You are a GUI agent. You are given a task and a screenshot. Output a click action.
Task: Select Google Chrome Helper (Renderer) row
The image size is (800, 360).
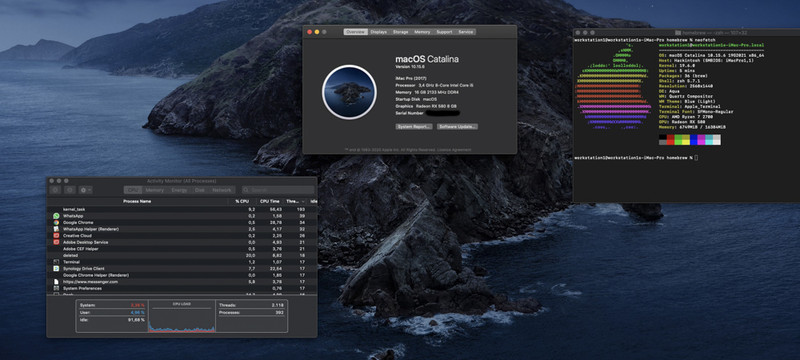tap(182, 275)
